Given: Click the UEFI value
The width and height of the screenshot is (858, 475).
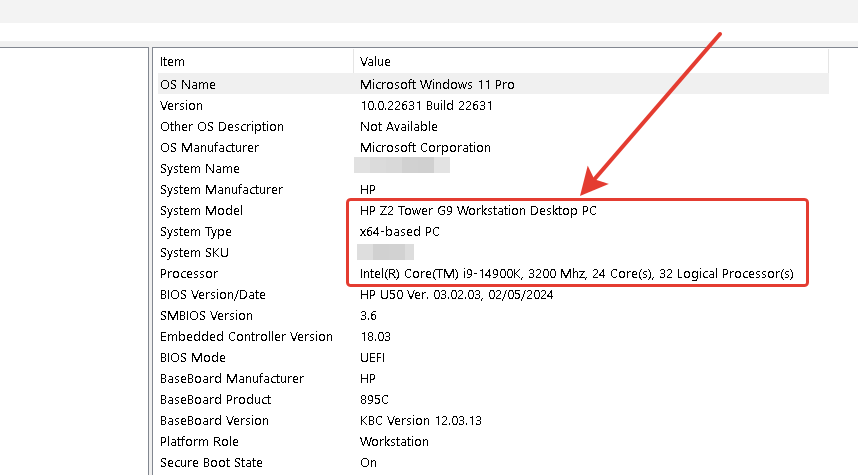Looking at the screenshot, I should (372, 357).
